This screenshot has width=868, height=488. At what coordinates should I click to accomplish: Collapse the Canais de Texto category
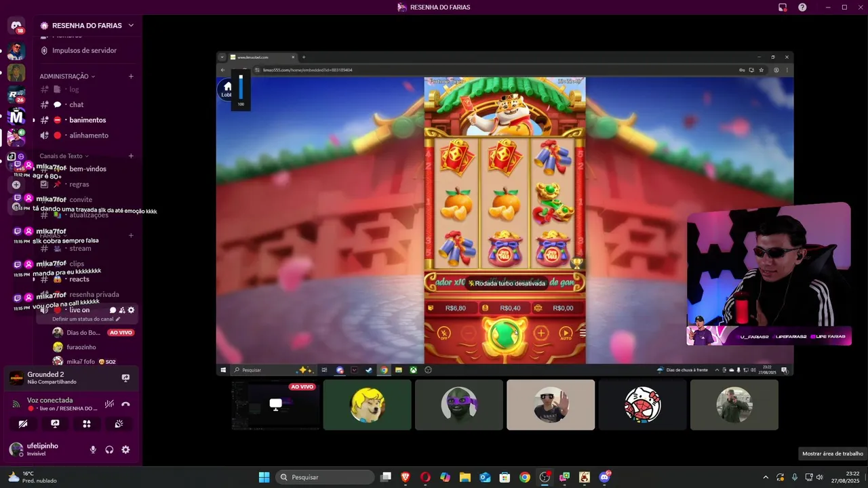[x=64, y=156]
